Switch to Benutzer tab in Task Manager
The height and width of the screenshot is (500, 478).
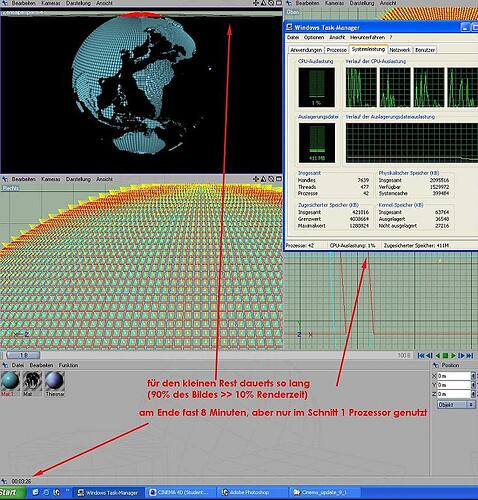click(x=425, y=50)
